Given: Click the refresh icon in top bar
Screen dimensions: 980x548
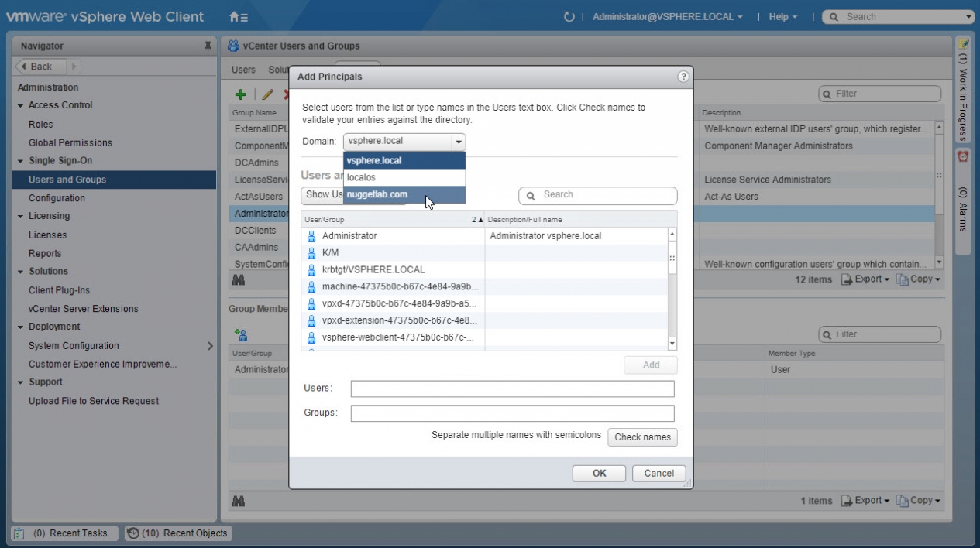Looking at the screenshot, I should point(569,16).
